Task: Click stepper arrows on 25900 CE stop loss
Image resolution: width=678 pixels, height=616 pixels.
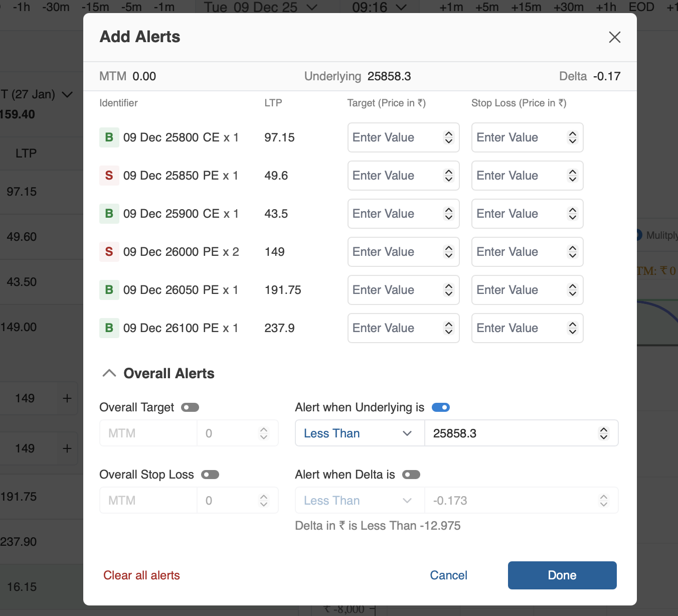Action: pos(572,214)
